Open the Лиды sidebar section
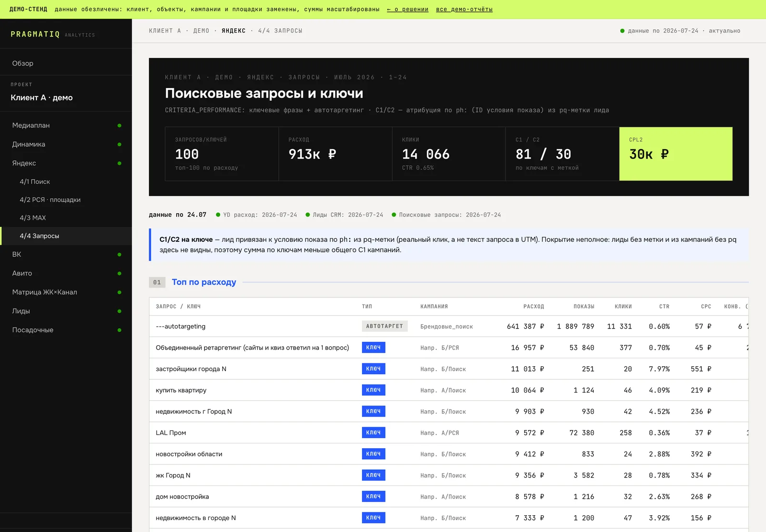This screenshot has width=766, height=532. [x=66, y=311]
